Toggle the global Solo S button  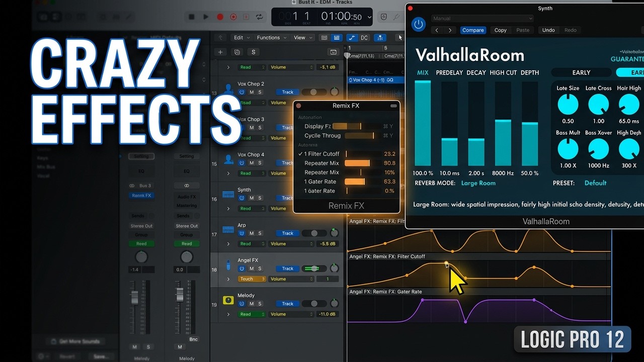click(253, 52)
